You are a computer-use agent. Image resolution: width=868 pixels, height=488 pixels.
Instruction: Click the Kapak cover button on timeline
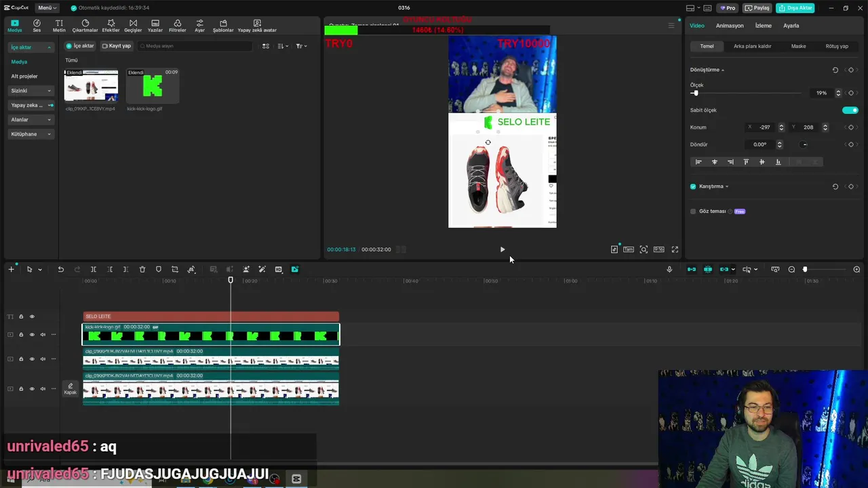pyautogui.click(x=71, y=388)
